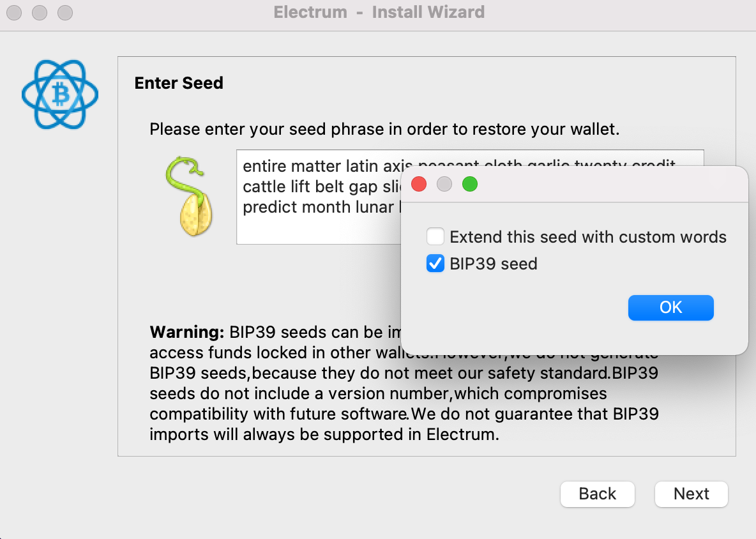Uncheck the BIP39 seed checkbox
Image resolution: width=756 pixels, height=539 pixels.
click(x=435, y=264)
